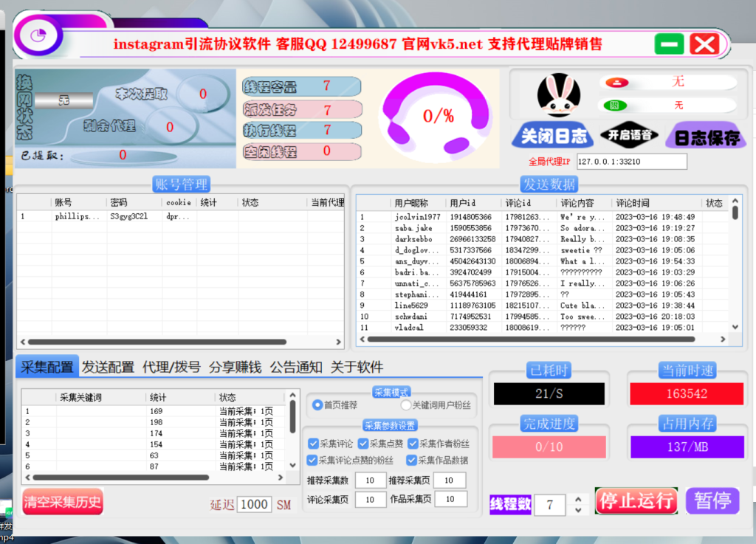Image resolution: width=756 pixels, height=544 pixels.
Task: Click the rabbit mascot avatar
Action: click(559, 94)
